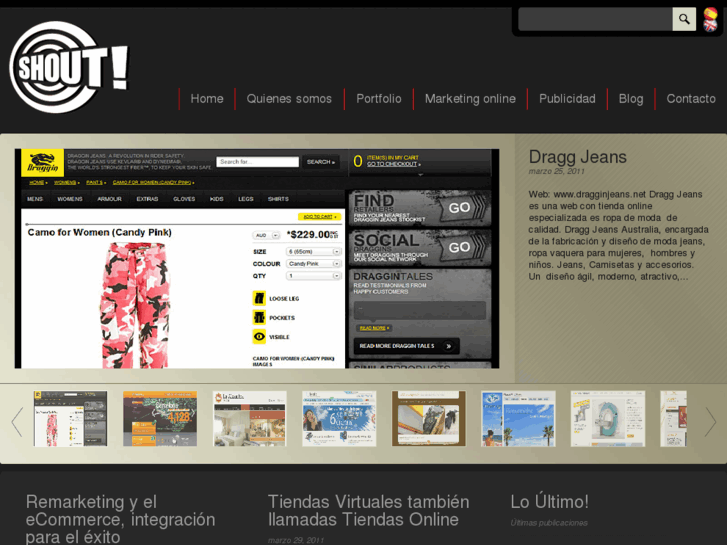Switch language with the UK flag
This screenshot has height=545, width=727.
coord(710,25)
